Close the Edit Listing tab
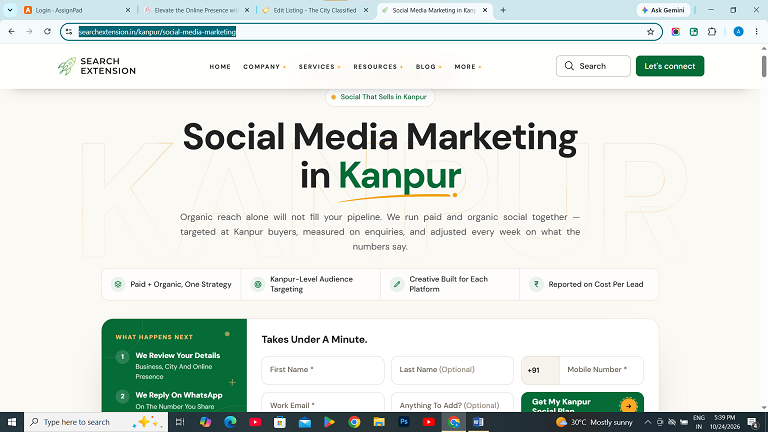The height and width of the screenshot is (432, 768). point(365,10)
